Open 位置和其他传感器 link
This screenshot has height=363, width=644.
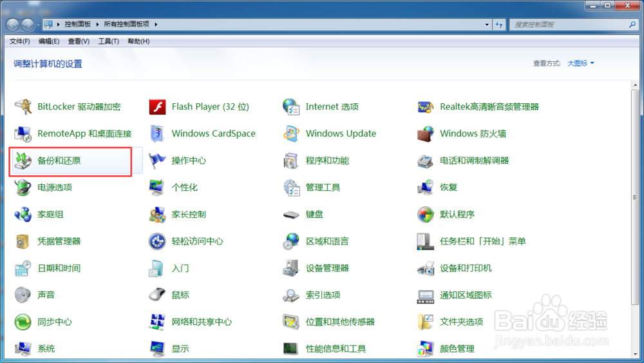click(340, 322)
